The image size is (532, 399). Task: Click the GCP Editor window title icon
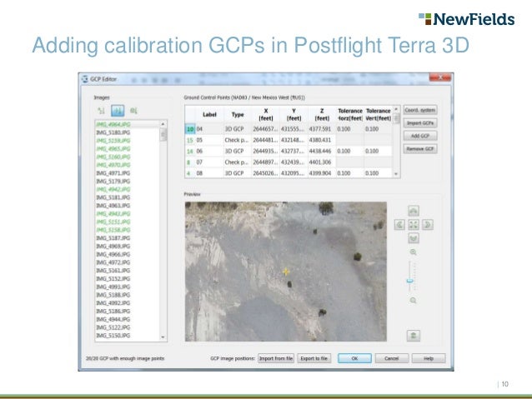(85, 79)
